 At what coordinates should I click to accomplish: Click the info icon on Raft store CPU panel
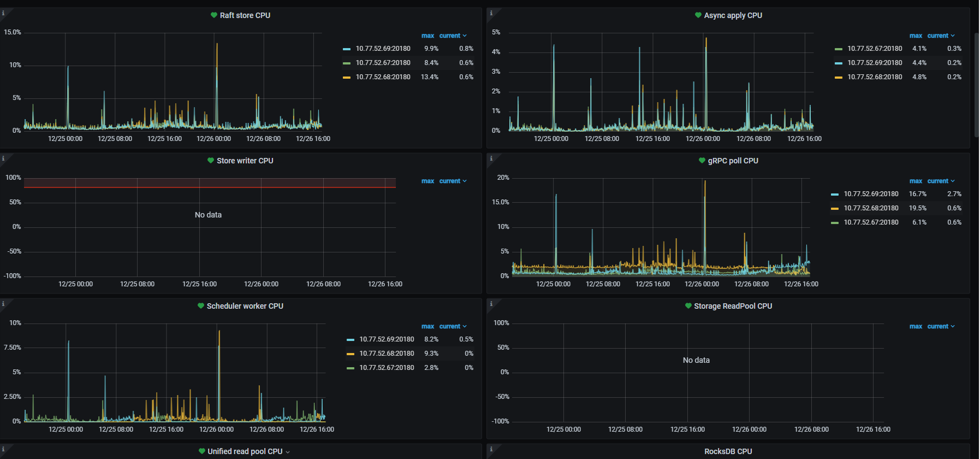3,13
